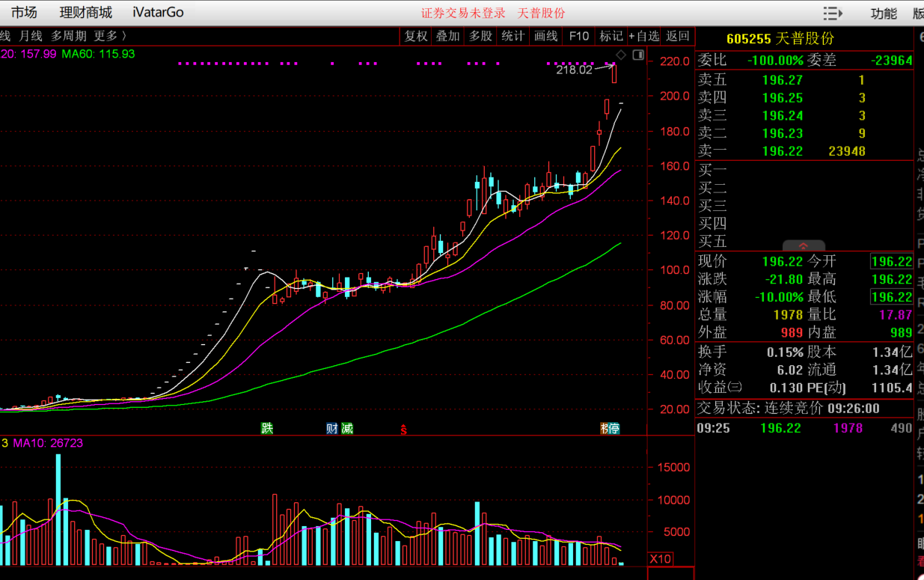This screenshot has height=580, width=924.
Task: Click the diamond marker icon above the chart
Action: [620, 55]
